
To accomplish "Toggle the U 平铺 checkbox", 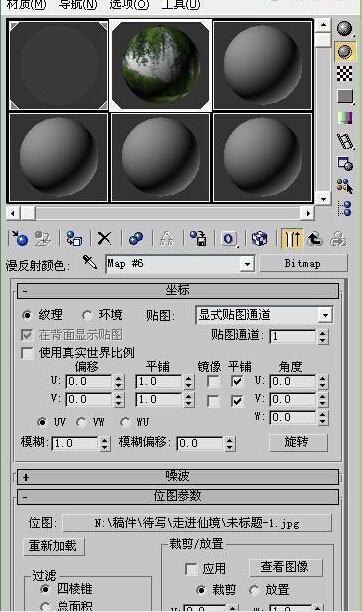I will click(237, 381).
